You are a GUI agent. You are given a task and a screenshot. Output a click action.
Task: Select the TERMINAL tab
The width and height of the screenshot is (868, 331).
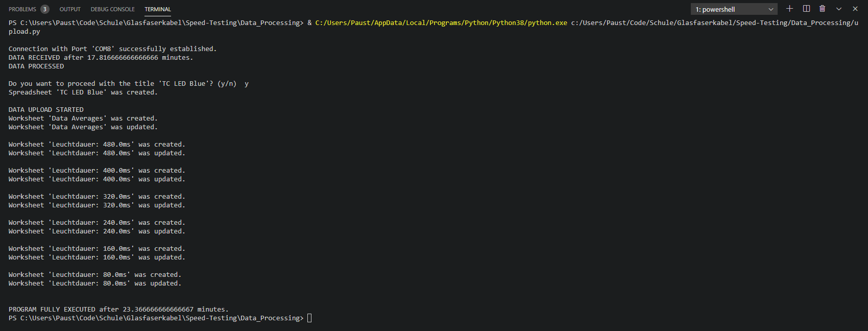coord(158,9)
